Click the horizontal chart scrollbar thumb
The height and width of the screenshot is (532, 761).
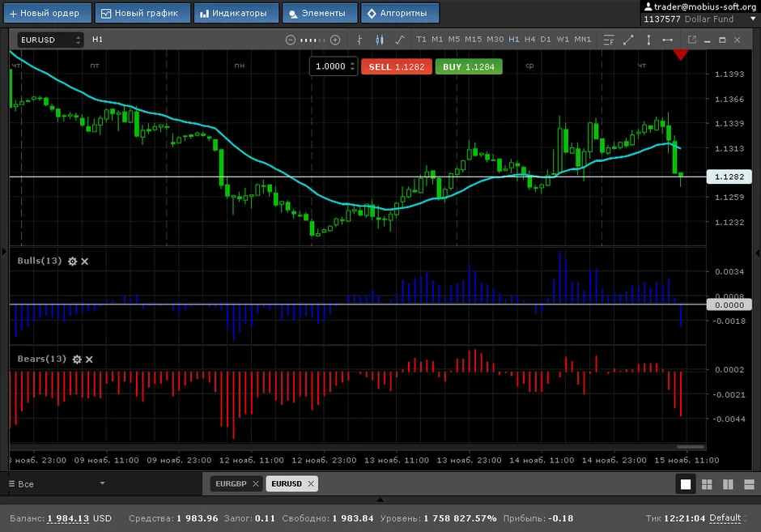691,446
